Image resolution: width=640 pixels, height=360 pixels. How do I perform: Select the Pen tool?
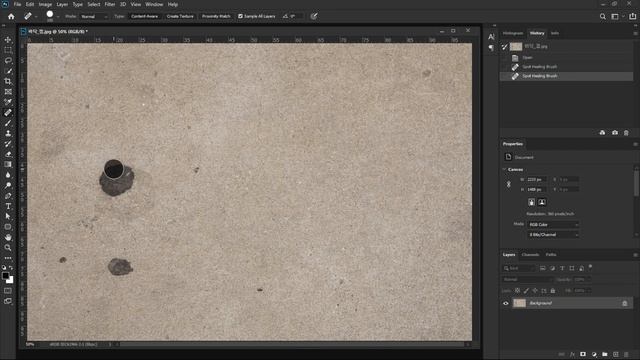pos(8,196)
